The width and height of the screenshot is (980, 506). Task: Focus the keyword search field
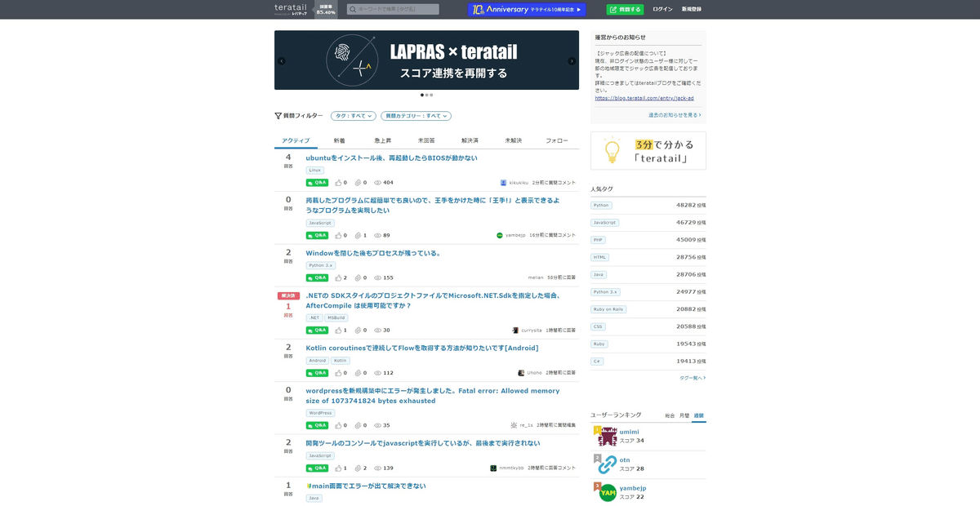(393, 10)
